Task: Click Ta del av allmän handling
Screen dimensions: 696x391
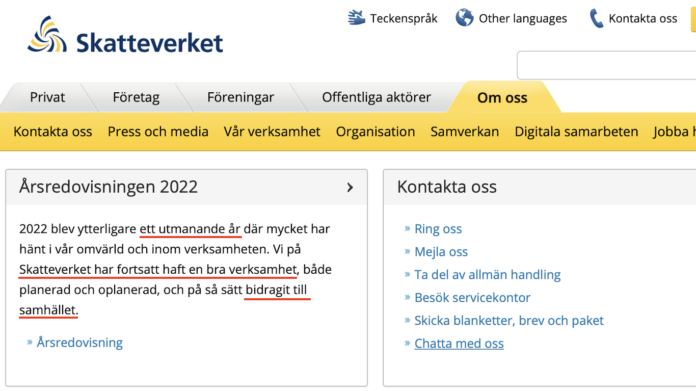Action: pos(487,275)
